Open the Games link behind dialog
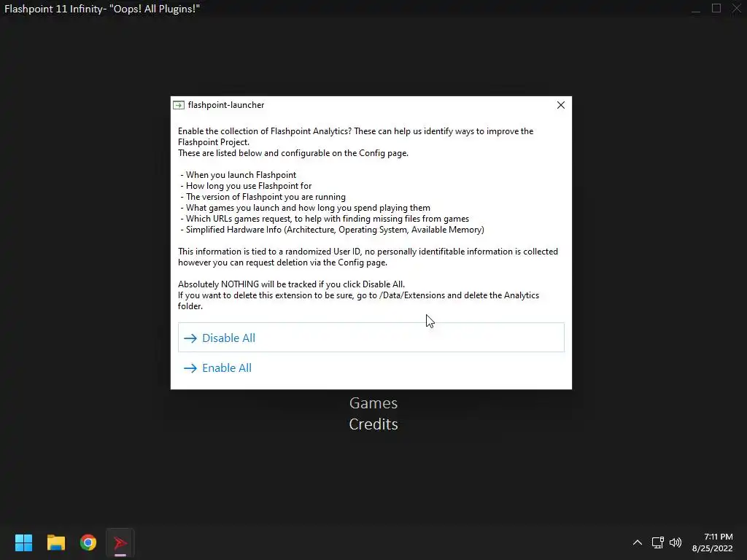747x560 pixels. [x=373, y=402]
